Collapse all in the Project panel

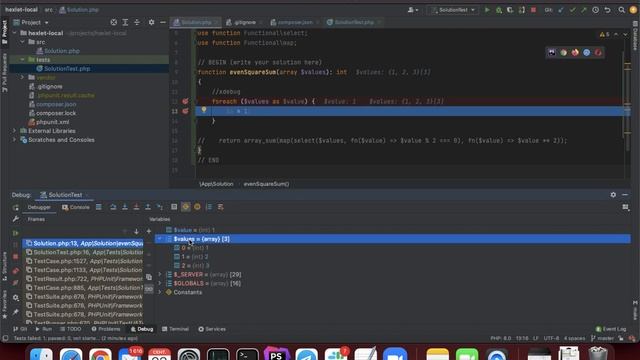(x=137, y=22)
